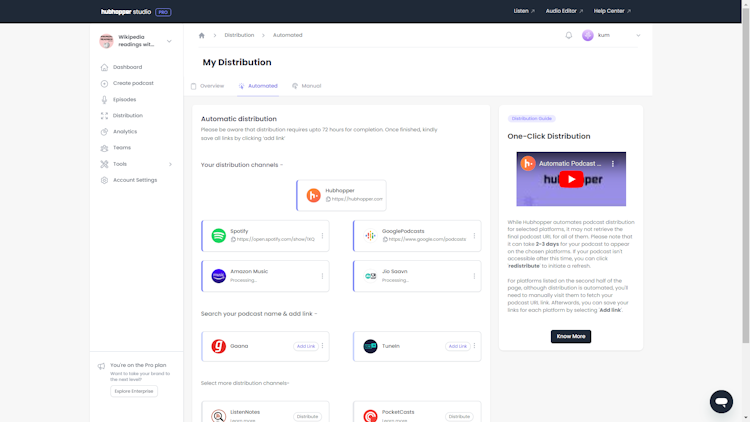Expand the user account dropdown
The image size is (750, 422).
638,35
